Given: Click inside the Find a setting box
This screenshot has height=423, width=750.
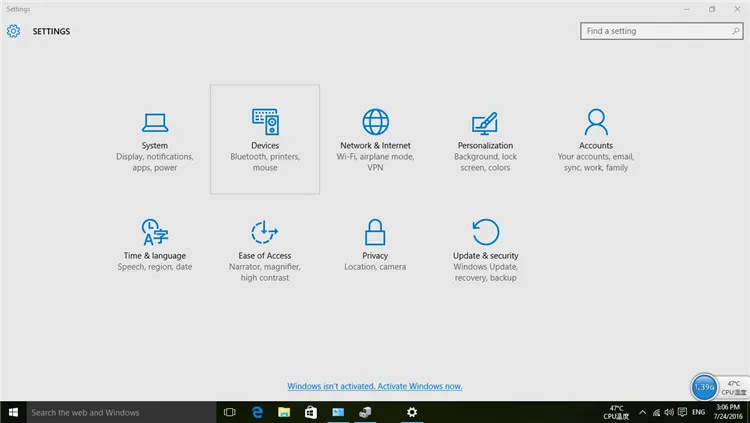Looking at the screenshot, I should click(x=662, y=31).
